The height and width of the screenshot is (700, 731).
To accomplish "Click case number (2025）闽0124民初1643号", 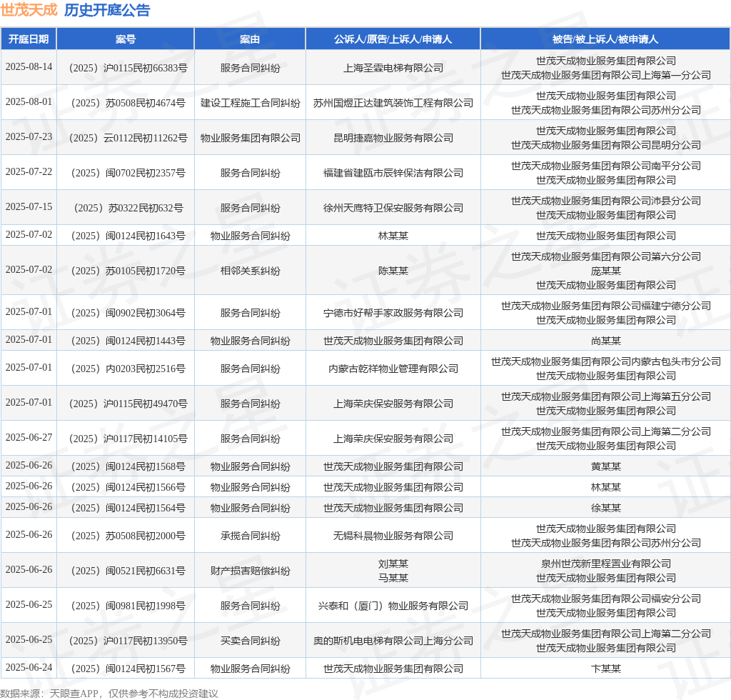I will (128, 236).
